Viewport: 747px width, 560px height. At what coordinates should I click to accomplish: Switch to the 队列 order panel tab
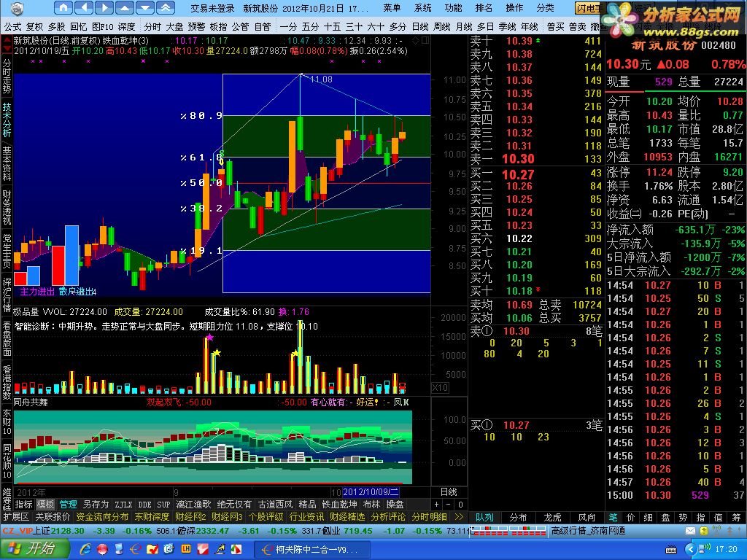484,517
